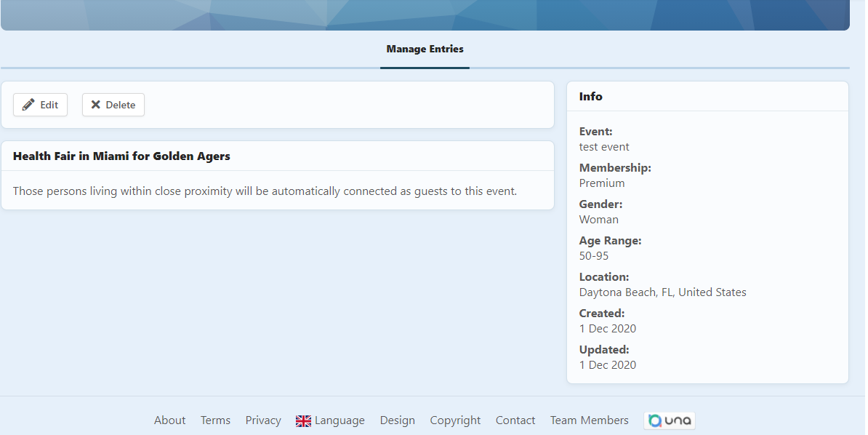Click the X icon on the Delete button
868x435 pixels.
[96, 105]
